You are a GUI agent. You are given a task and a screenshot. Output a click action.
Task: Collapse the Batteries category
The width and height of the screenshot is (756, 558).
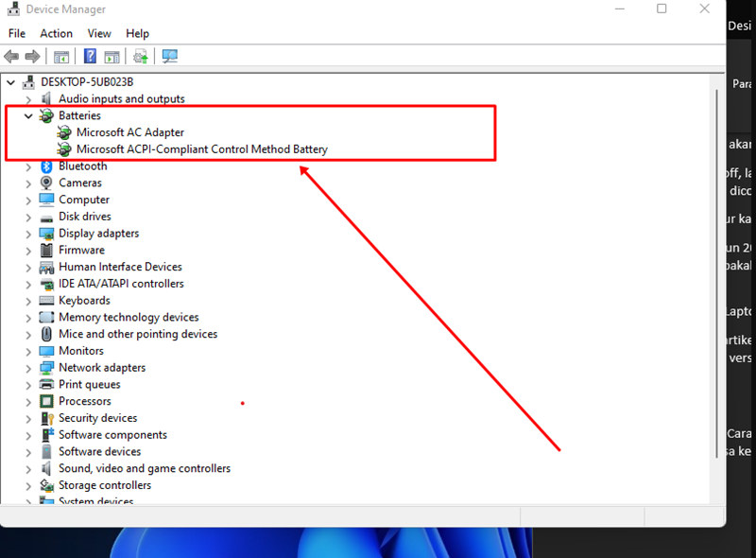[x=29, y=116]
